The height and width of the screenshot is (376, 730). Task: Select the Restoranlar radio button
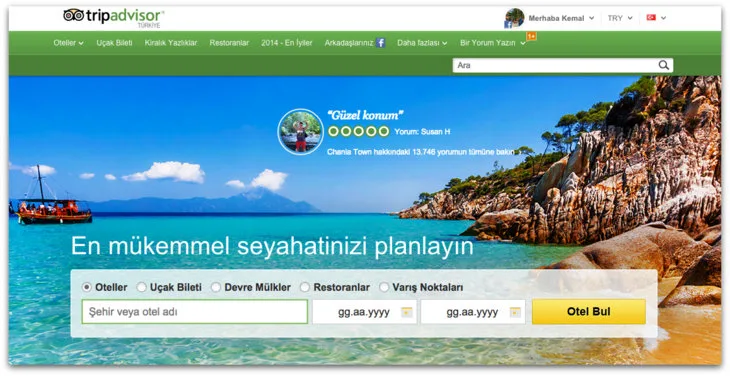(x=304, y=287)
